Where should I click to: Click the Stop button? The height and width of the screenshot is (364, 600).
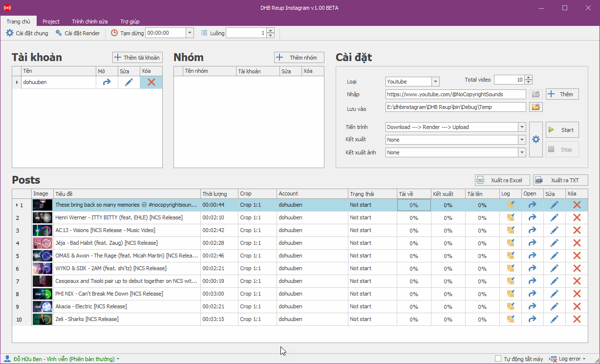click(x=562, y=150)
